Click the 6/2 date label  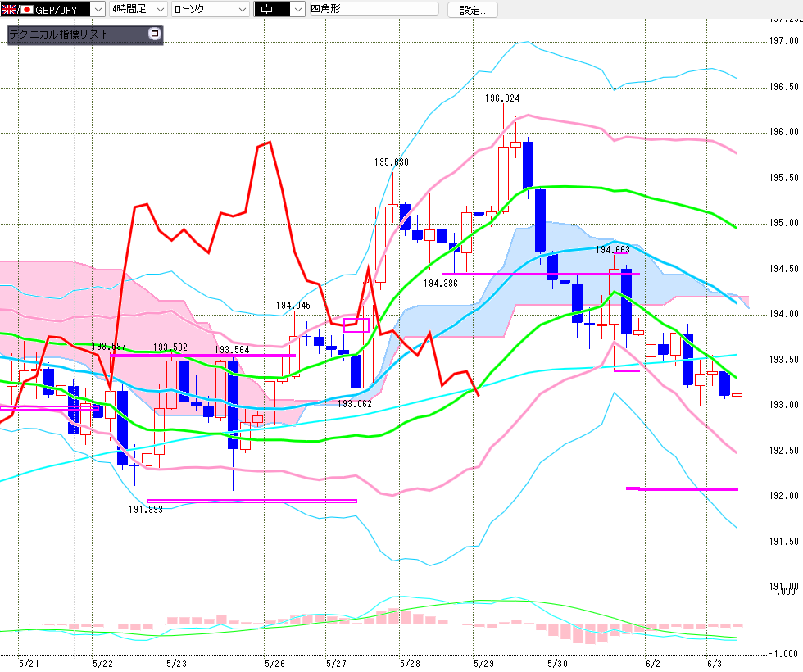pyautogui.click(x=653, y=663)
